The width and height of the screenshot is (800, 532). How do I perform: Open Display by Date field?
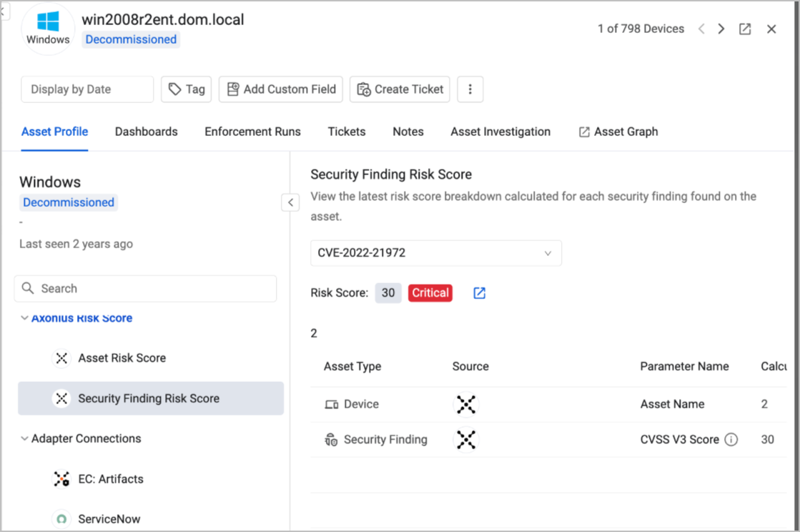click(x=87, y=89)
